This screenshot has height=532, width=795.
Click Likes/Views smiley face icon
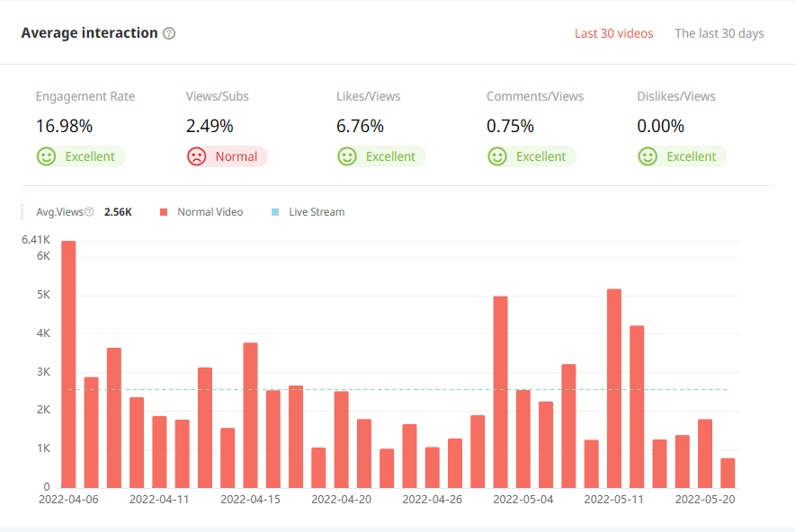[347, 156]
